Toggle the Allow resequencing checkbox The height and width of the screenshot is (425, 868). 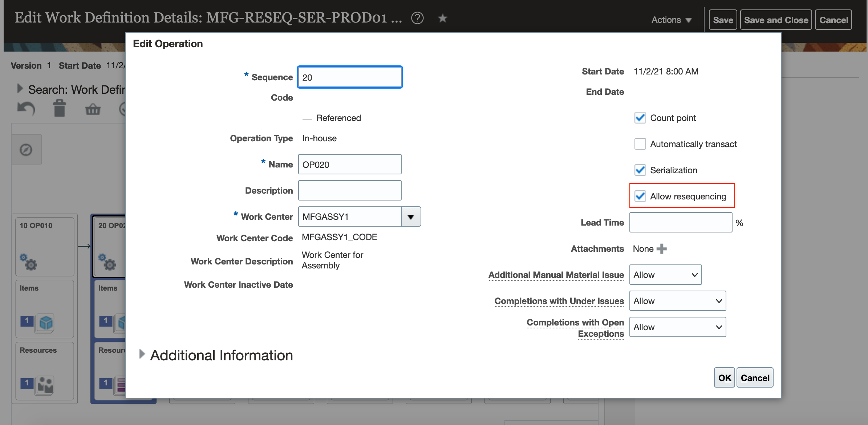[x=640, y=197]
